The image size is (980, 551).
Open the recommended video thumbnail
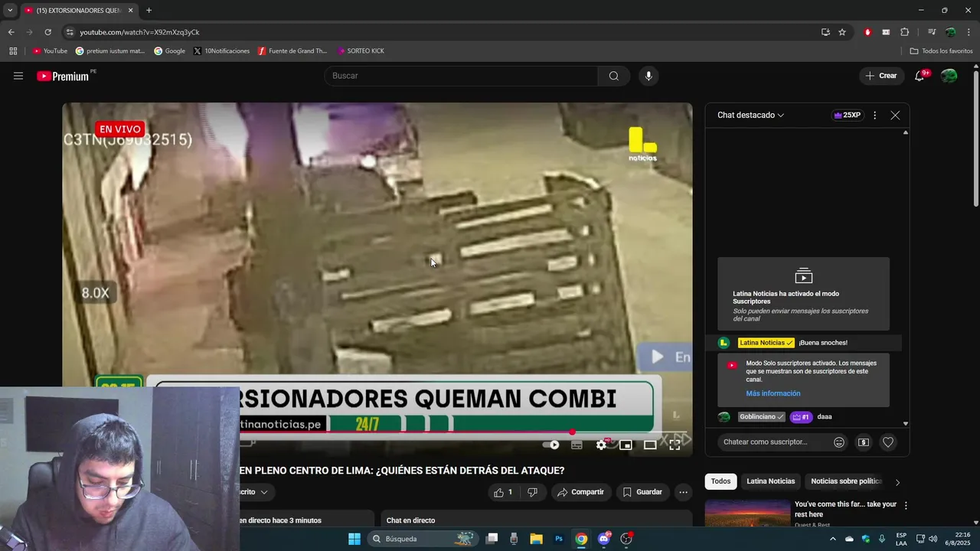(x=747, y=513)
